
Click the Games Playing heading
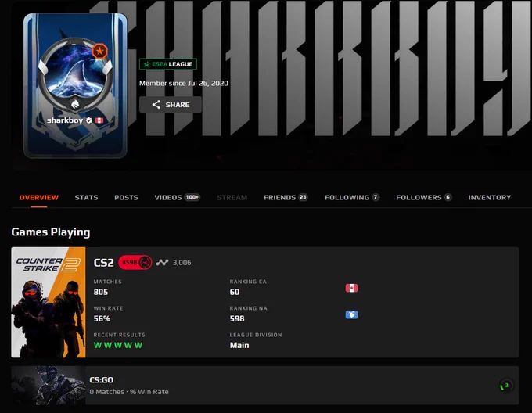51,232
